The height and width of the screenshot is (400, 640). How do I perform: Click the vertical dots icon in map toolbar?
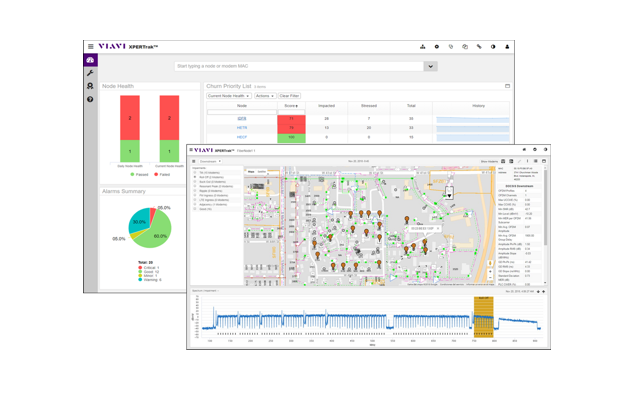click(527, 161)
